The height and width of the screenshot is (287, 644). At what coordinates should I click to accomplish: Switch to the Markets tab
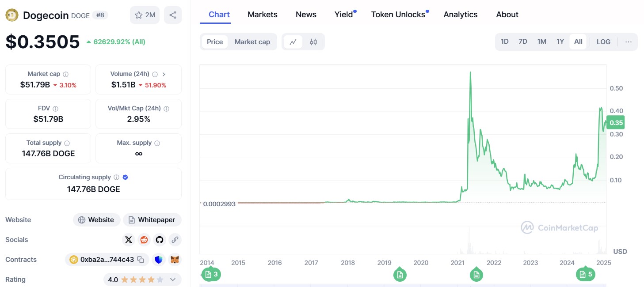[262, 14]
